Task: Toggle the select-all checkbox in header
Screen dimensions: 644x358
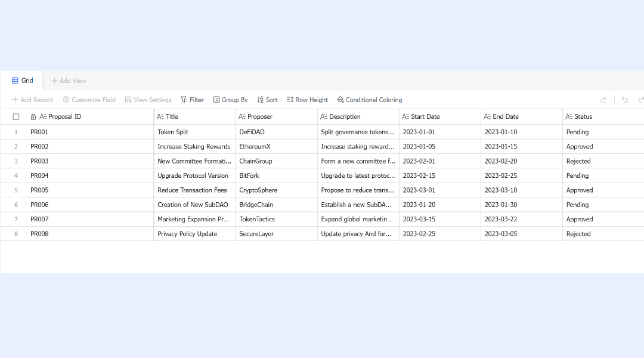Action: point(16,117)
